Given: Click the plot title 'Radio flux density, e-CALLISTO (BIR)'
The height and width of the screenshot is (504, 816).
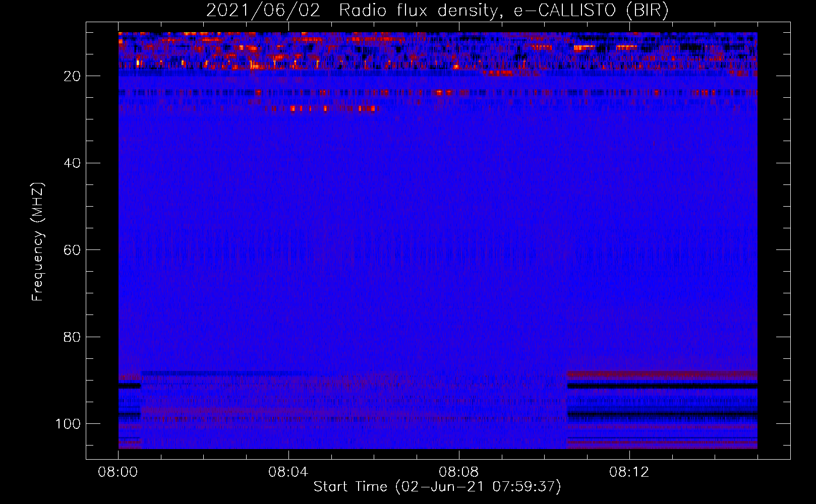Looking at the screenshot, I should (x=504, y=11).
